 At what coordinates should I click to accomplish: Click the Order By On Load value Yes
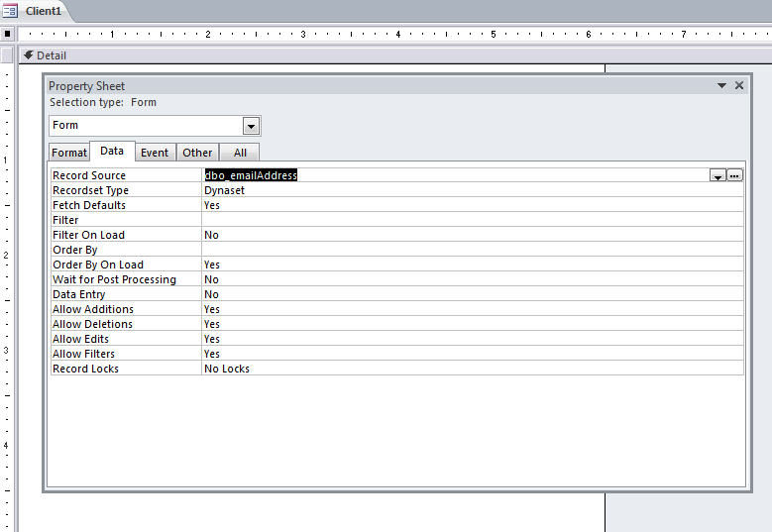(x=472, y=265)
